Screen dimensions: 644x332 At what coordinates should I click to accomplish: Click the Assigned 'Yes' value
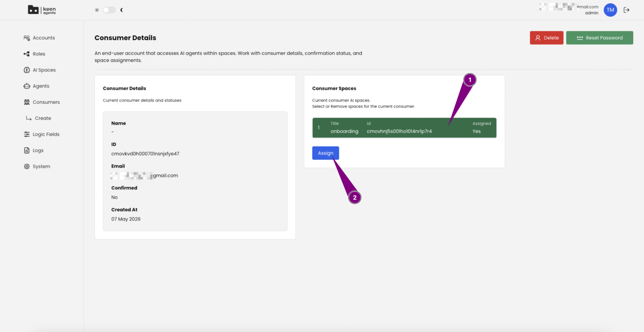click(x=476, y=131)
